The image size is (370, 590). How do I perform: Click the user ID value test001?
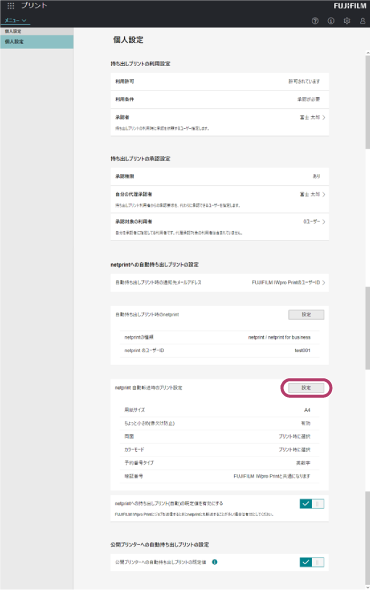[302, 350]
